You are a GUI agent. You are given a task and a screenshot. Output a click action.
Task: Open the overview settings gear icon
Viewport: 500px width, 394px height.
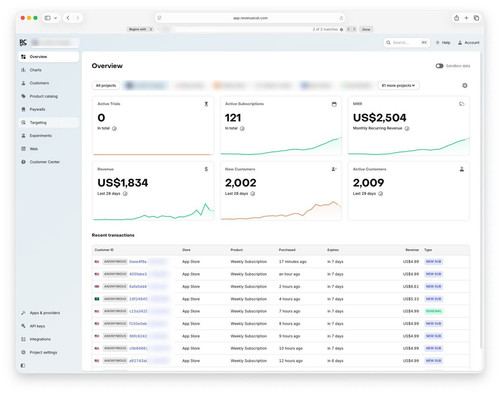(x=465, y=86)
